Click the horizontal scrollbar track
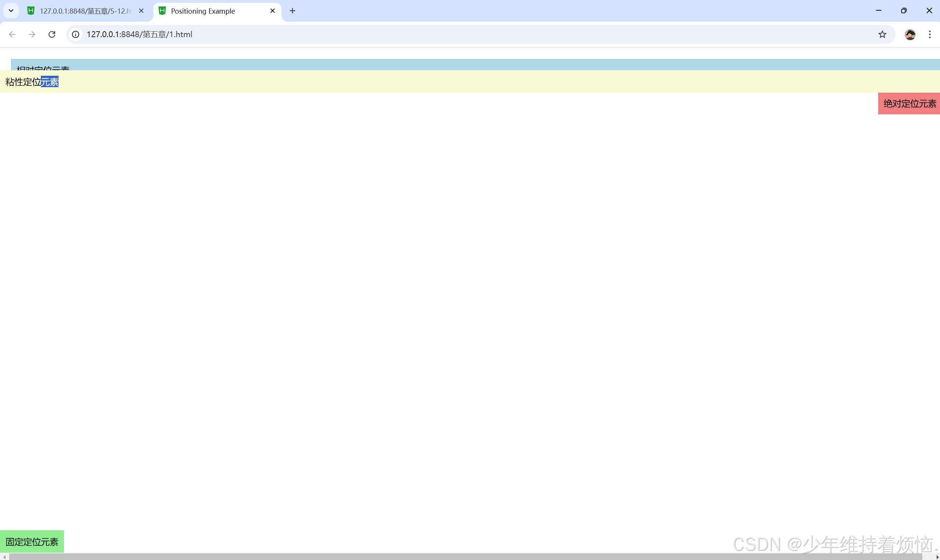 click(468, 557)
